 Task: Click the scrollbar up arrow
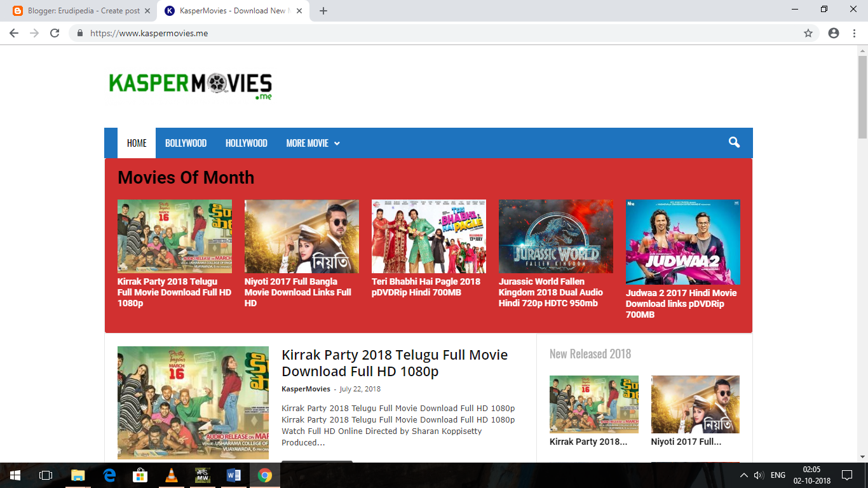click(862, 50)
